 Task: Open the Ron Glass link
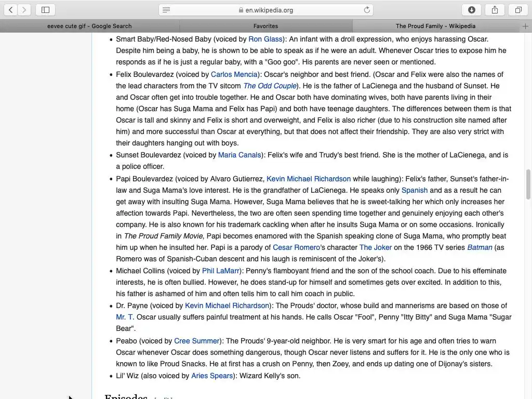265,39
